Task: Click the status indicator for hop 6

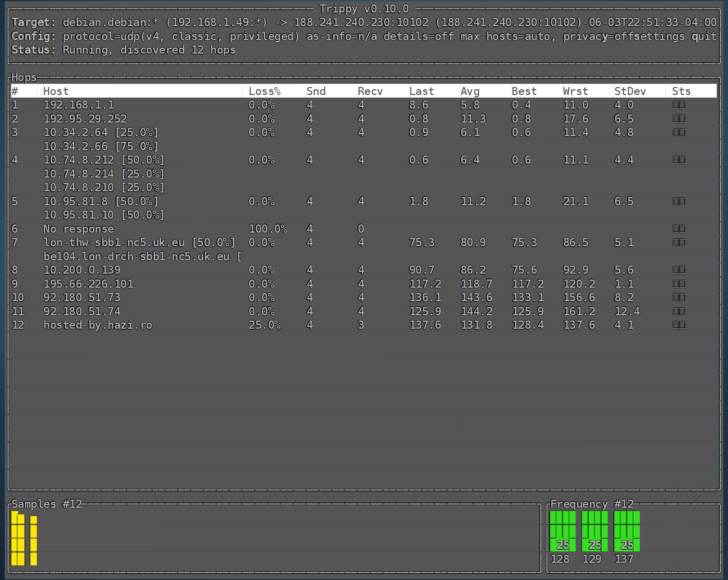Action: point(679,229)
